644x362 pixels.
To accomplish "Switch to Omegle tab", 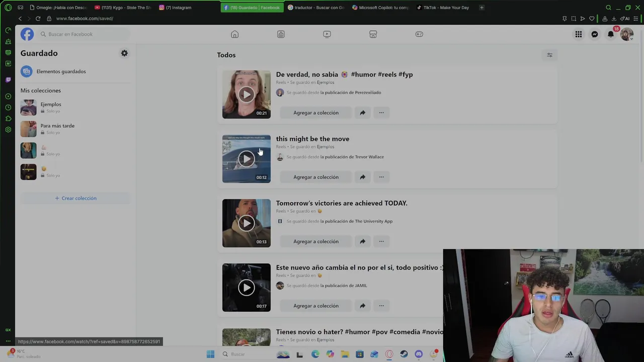I will [x=58, y=8].
